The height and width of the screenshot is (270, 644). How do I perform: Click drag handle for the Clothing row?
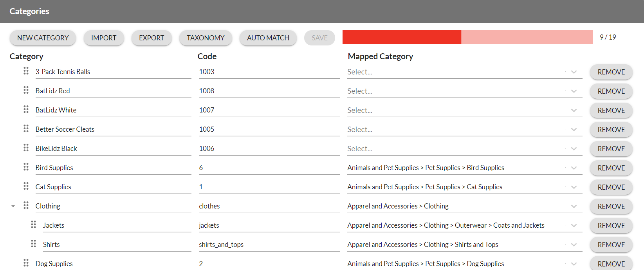[x=26, y=205]
